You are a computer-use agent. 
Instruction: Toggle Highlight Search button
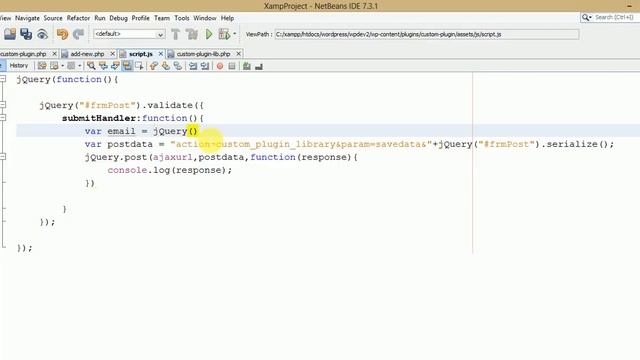click(x=127, y=66)
